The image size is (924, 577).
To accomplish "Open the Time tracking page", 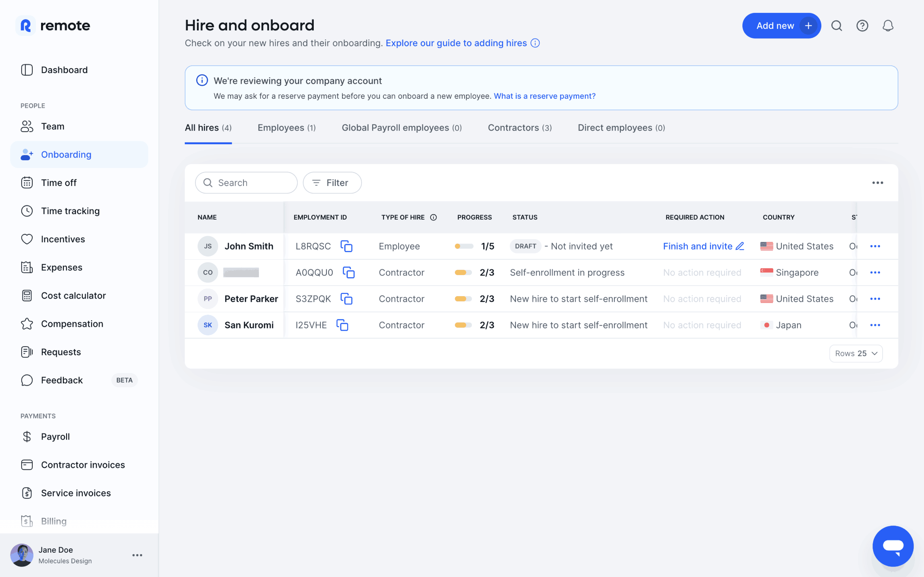I will [70, 211].
